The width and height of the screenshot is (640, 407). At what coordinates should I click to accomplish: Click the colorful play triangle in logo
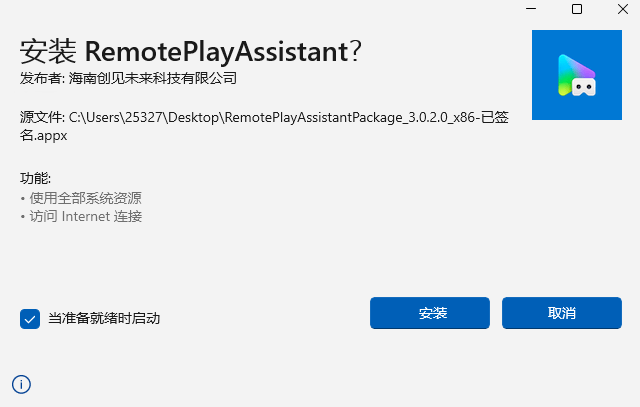(x=572, y=70)
